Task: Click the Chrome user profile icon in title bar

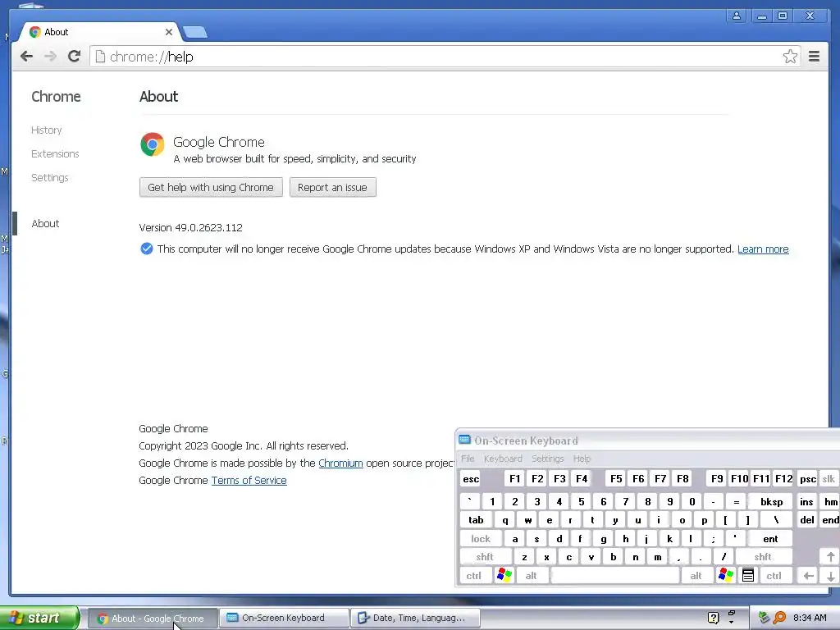Action: [737, 16]
